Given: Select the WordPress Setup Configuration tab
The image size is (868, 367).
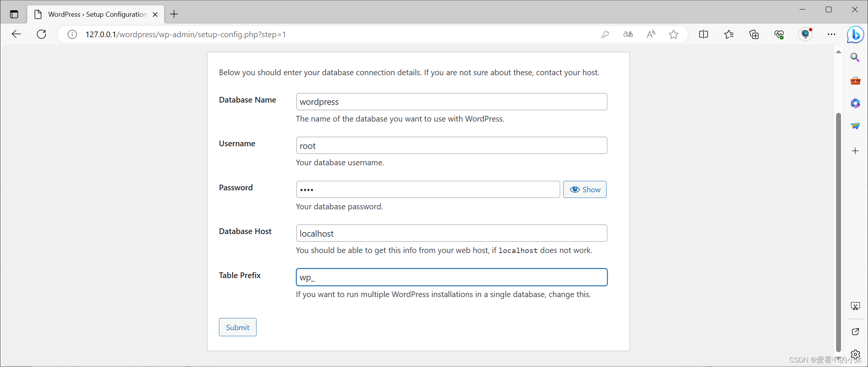Looking at the screenshot, I should point(96,14).
